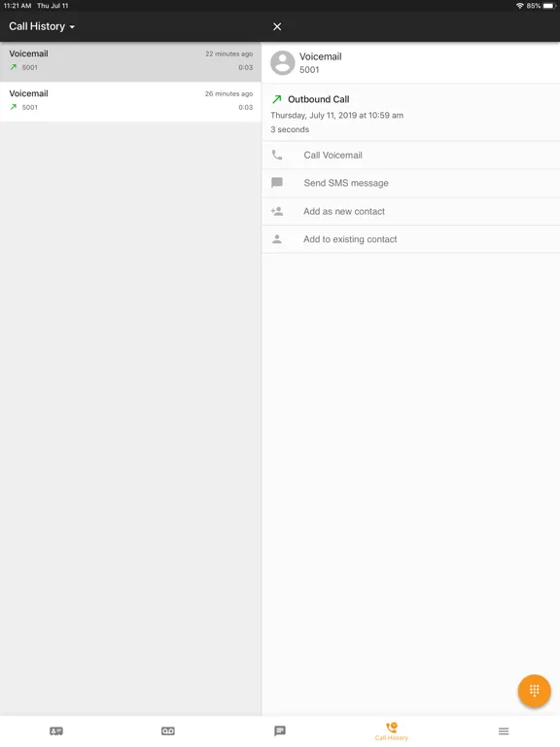560x747 pixels.
Task: Tap the green outbound arrow beside Outbound Call
Action: tap(277, 99)
